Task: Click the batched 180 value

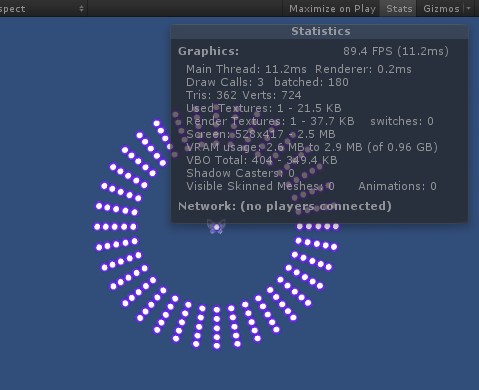Action: coord(311,82)
